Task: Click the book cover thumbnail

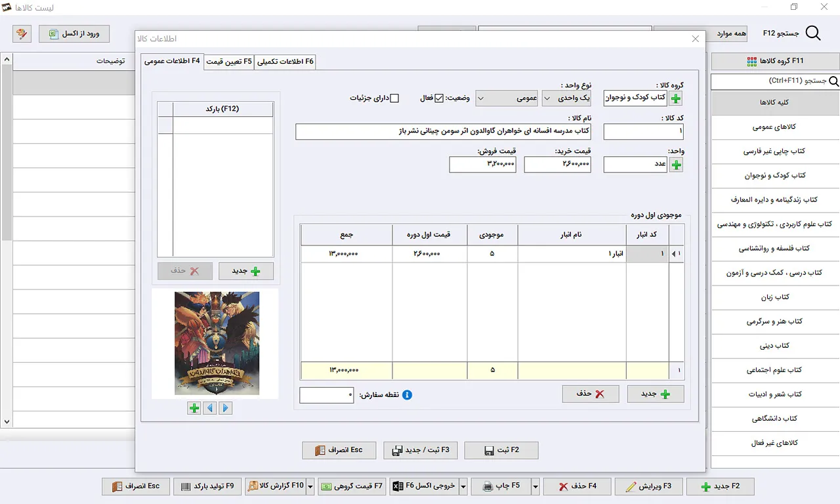Action: click(x=217, y=343)
